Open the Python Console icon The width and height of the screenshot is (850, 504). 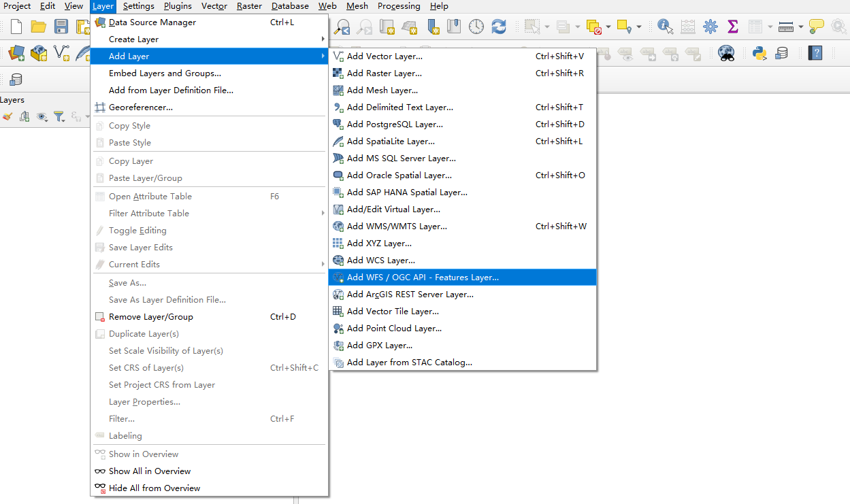(x=759, y=52)
